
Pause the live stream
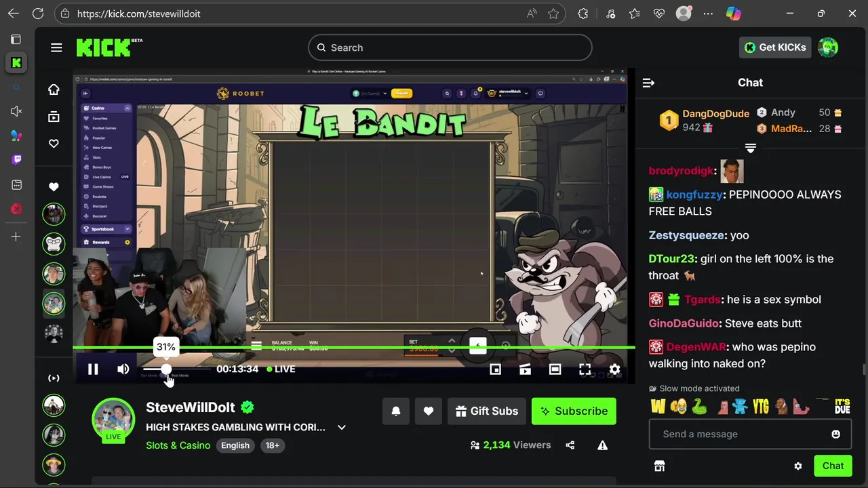point(93,369)
